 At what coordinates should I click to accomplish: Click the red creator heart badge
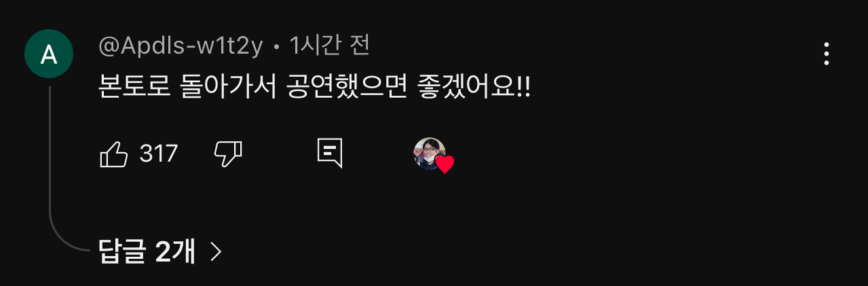[x=445, y=164]
